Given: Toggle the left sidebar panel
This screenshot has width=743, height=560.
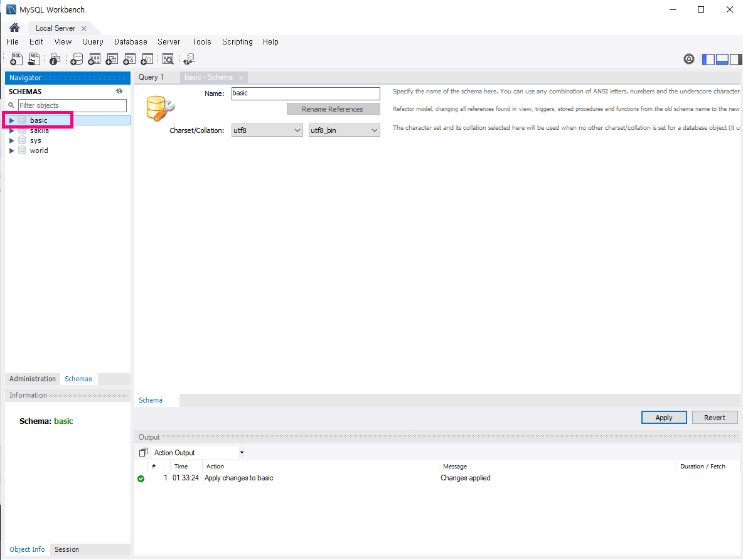Looking at the screenshot, I should tap(708, 59).
